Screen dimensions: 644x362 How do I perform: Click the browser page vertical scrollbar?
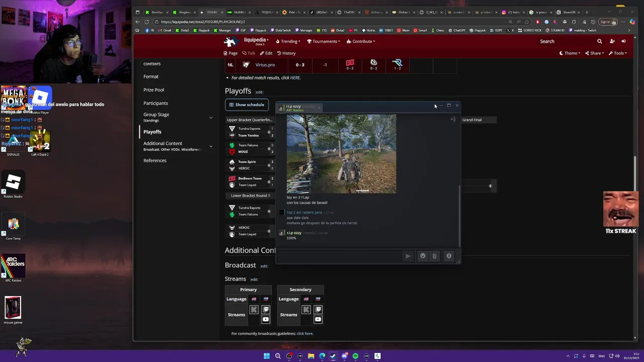[635, 173]
